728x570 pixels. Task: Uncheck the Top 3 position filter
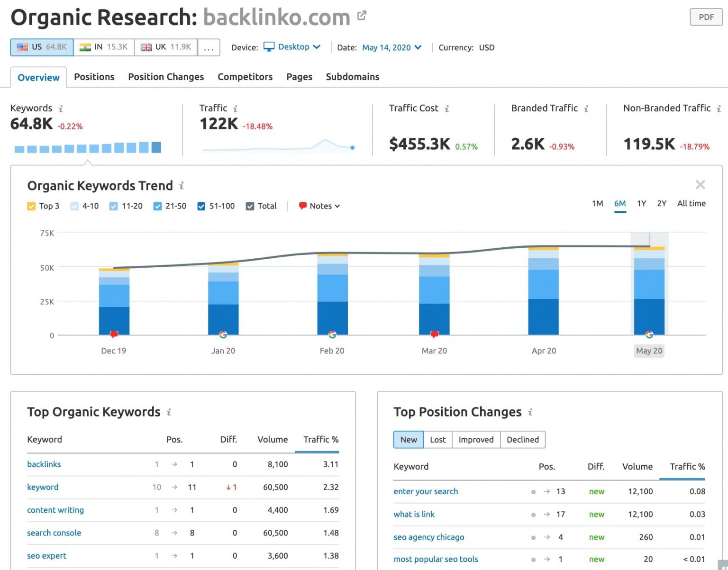[x=31, y=206]
